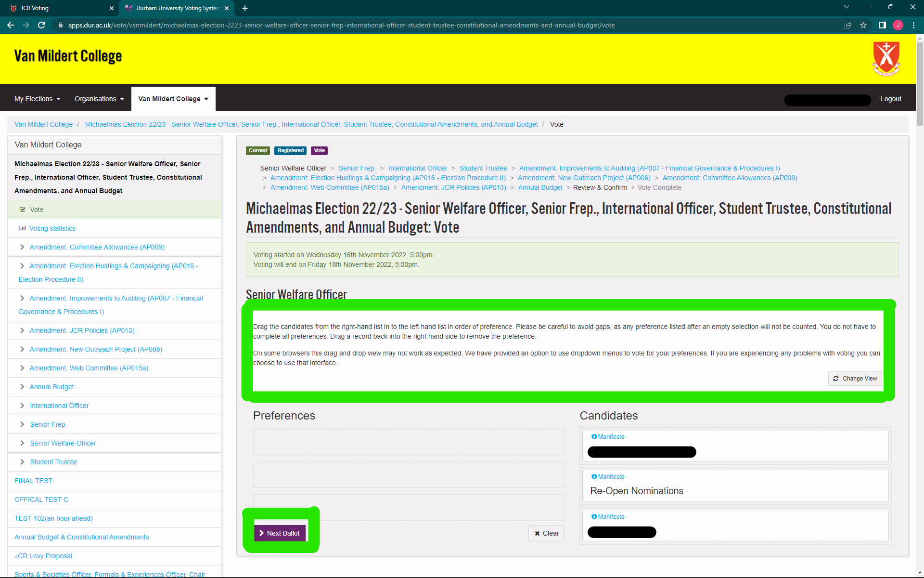Open Manifesto info for the third candidate
The width and height of the screenshot is (924, 578).
pos(608,516)
